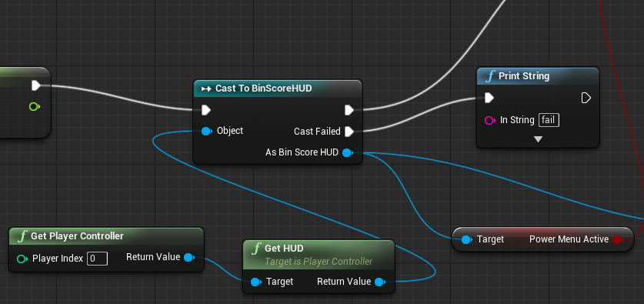This screenshot has width=644, height=304.
Task: Click the function icon on Get Player Controller header
Action: click(x=23, y=236)
